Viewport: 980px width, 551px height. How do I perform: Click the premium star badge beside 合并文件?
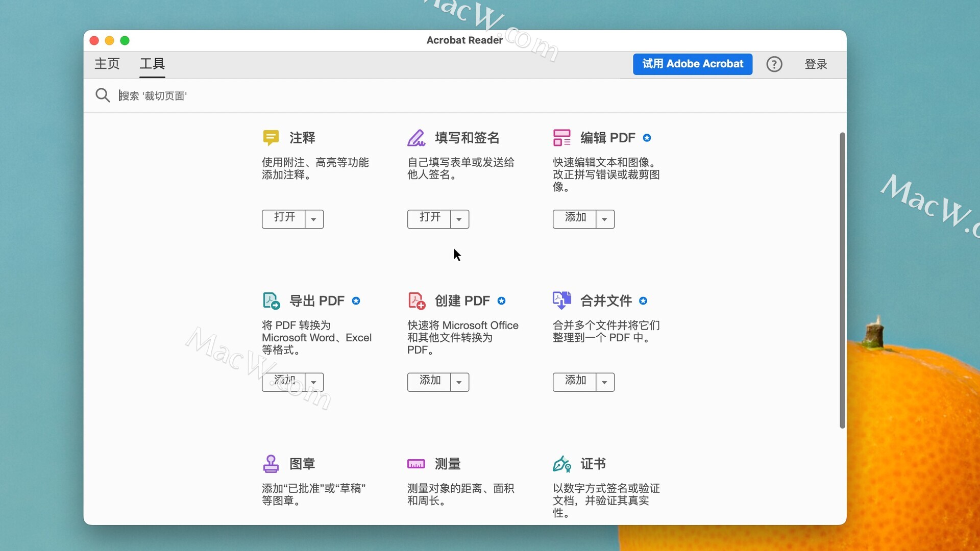(x=643, y=301)
